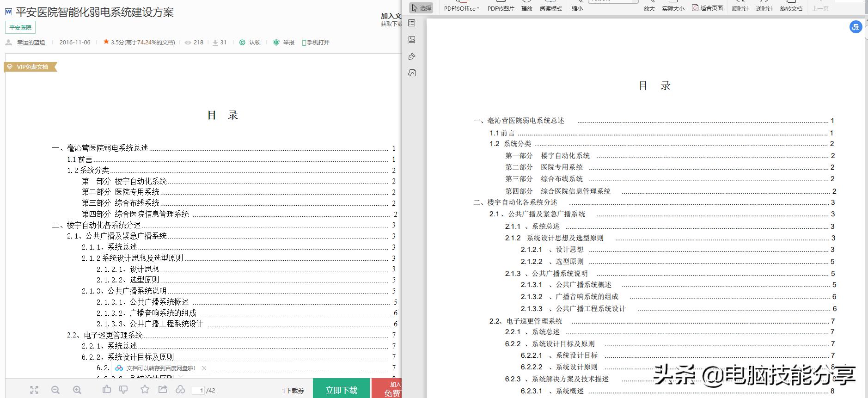
Task: Rotate page clockwise with 顺时针
Action: (740, 8)
